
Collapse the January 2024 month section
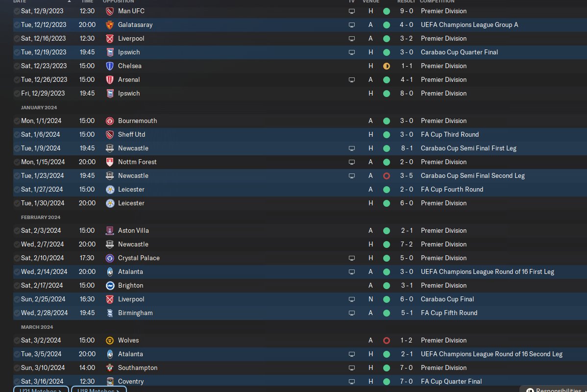(39, 107)
